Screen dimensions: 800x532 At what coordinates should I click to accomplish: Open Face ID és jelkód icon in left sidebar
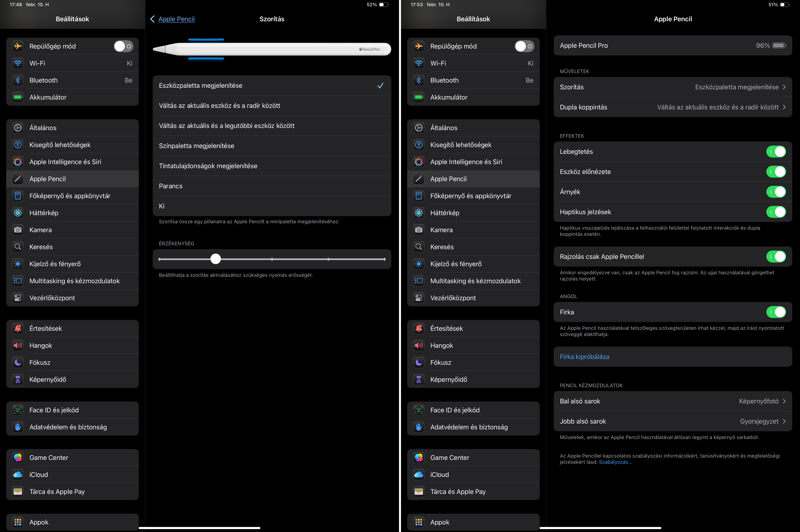[x=18, y=410]
